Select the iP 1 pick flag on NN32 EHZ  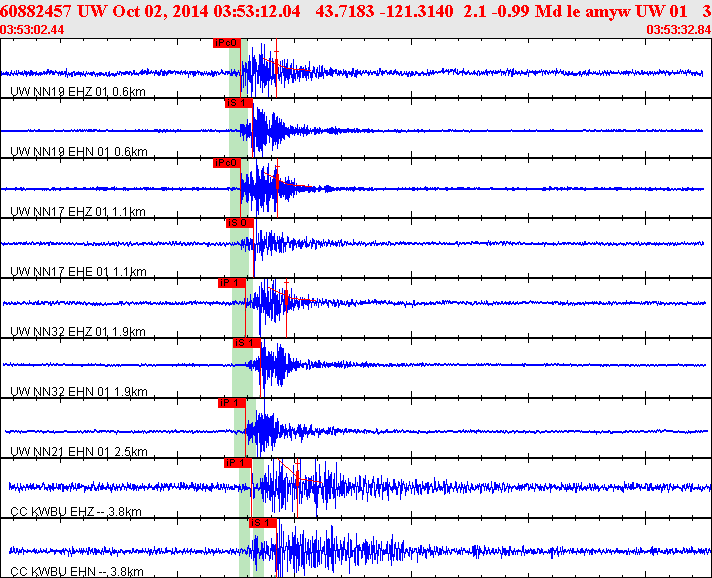(232, 283)
